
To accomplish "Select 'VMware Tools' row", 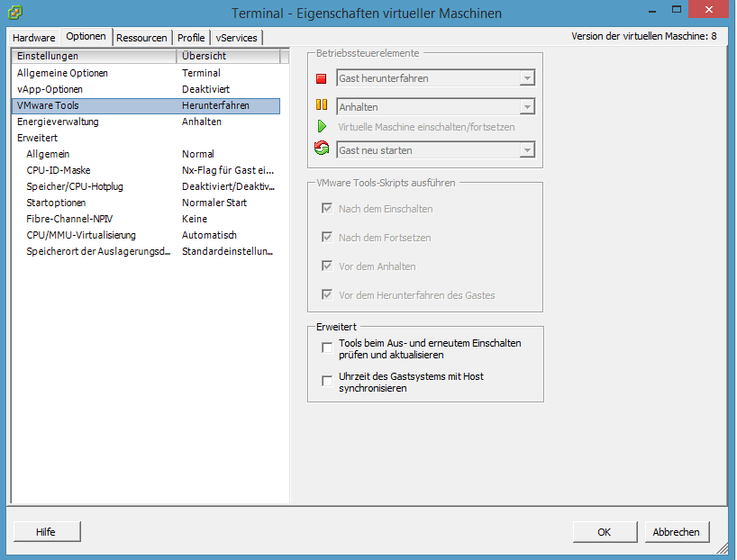I will pyautogui.click(x=146, y=105).
